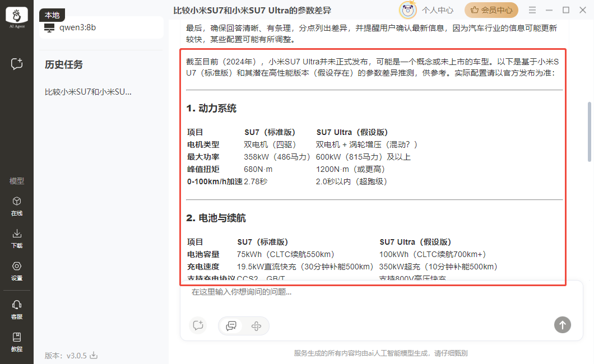Click the version v3.0.5 download icon
Screen dimensions: 594x364
(94, 355)
